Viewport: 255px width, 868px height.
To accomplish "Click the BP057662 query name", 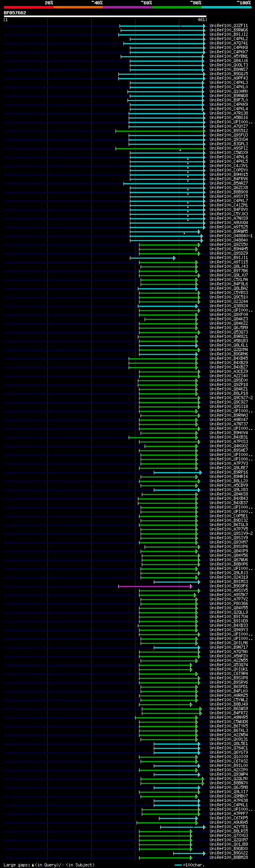I will (15, 13).
